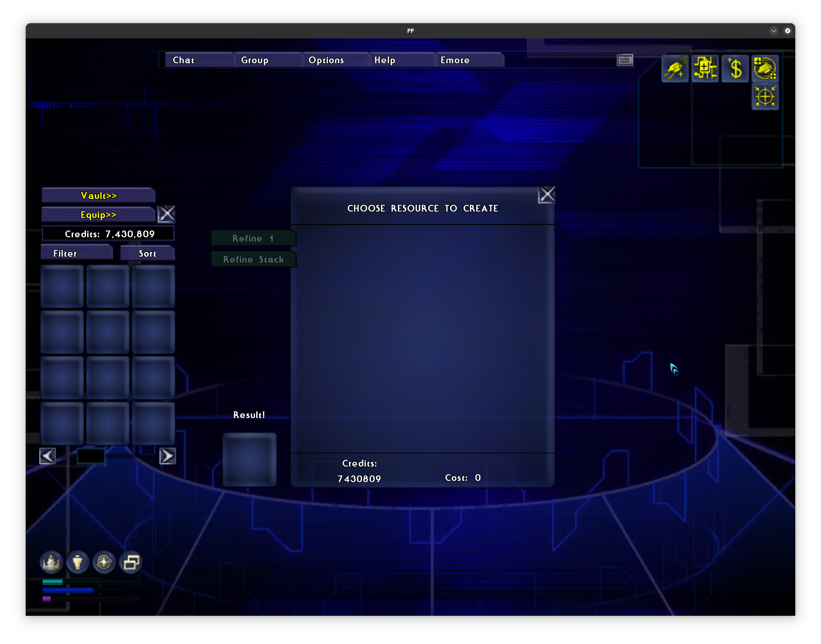
Task: Open the Sort inventory options
Action: click(x=148, y=253)
